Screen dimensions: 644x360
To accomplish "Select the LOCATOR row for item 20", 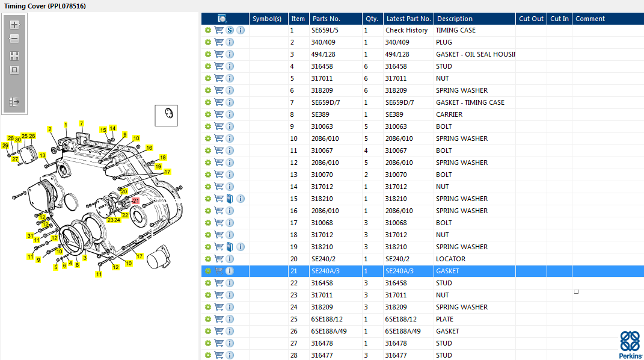I will pos(450,259).
